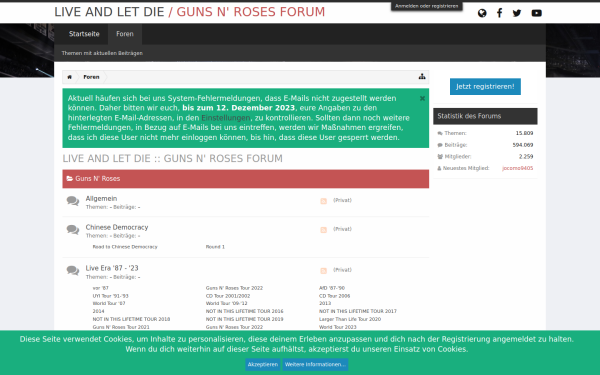Click the (Privat) label in Allgemein row
This screenshot has height=375, width=600.
[342, 200]
